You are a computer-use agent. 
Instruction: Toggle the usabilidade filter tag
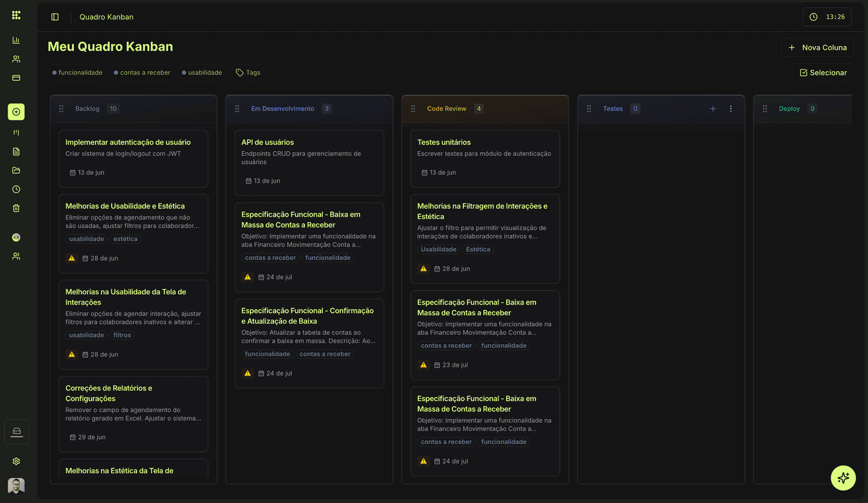tap(201, 72)
